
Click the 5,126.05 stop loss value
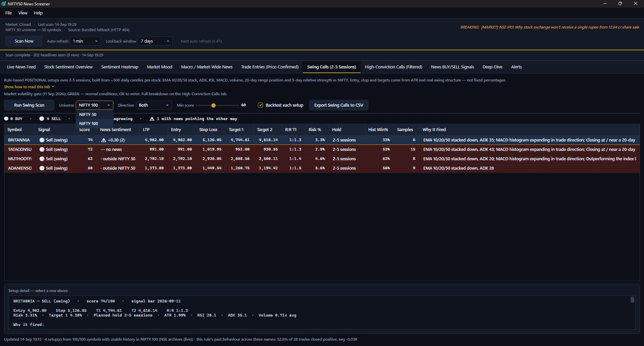pos(212,140)
